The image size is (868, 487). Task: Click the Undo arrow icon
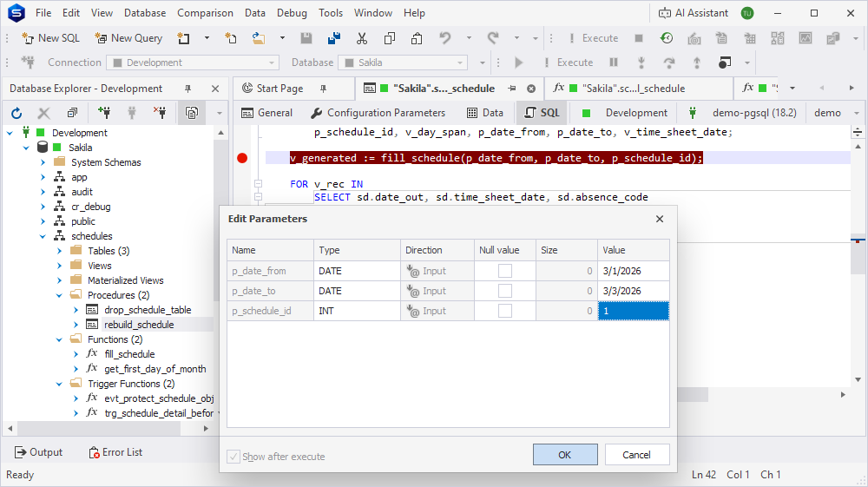pos(445,38)
